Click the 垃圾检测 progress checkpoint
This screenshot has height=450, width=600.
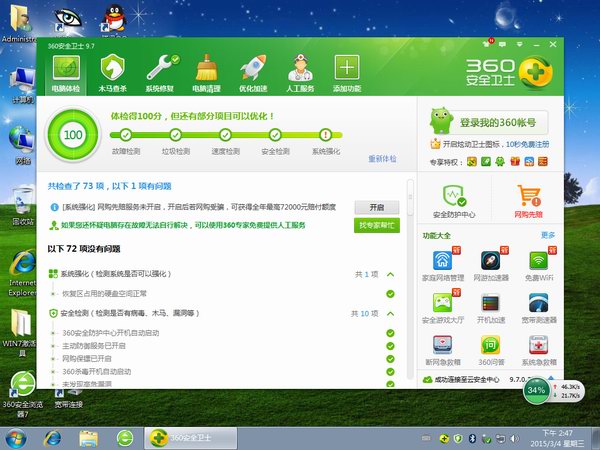click(x=176, y=135)
